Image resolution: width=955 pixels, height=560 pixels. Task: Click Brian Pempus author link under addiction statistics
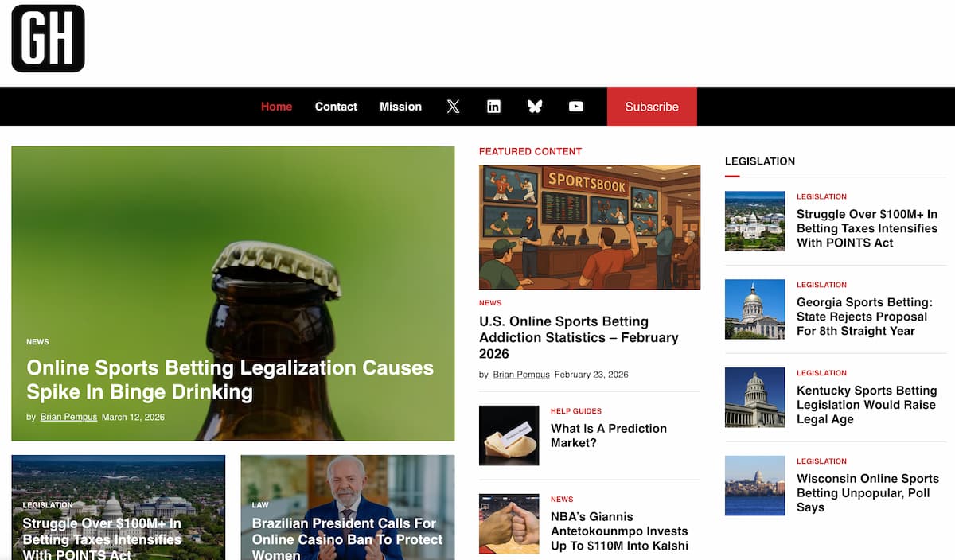point(521,375)
